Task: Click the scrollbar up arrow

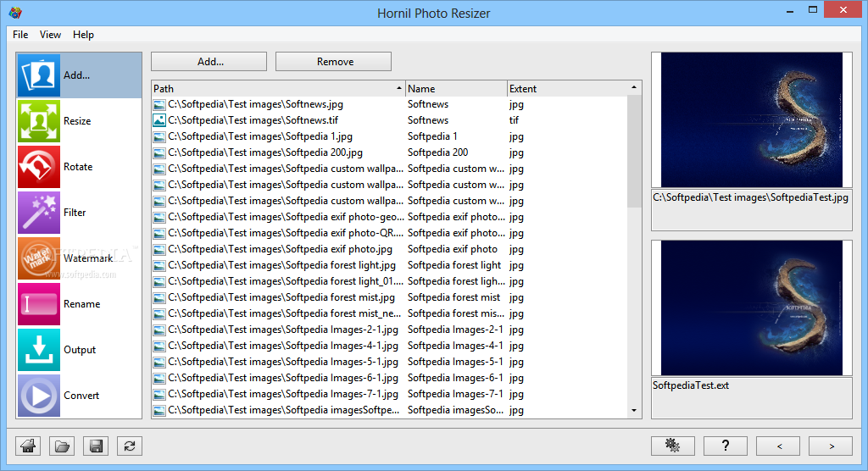Action: [634, 87]
